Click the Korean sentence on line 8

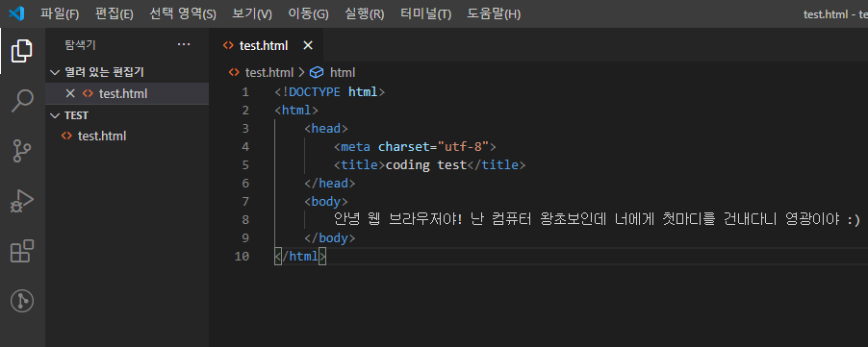pos(598,219)
